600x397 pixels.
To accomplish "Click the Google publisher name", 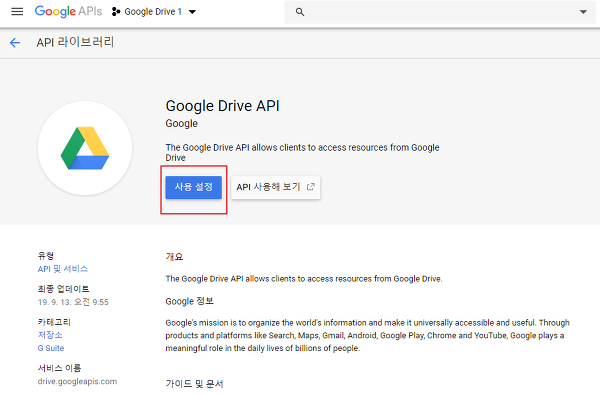I will click(182, 124).
